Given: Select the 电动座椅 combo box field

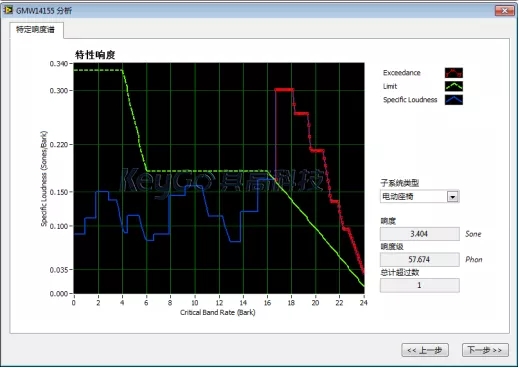Looking at the screenshot, I should point(419,196).
